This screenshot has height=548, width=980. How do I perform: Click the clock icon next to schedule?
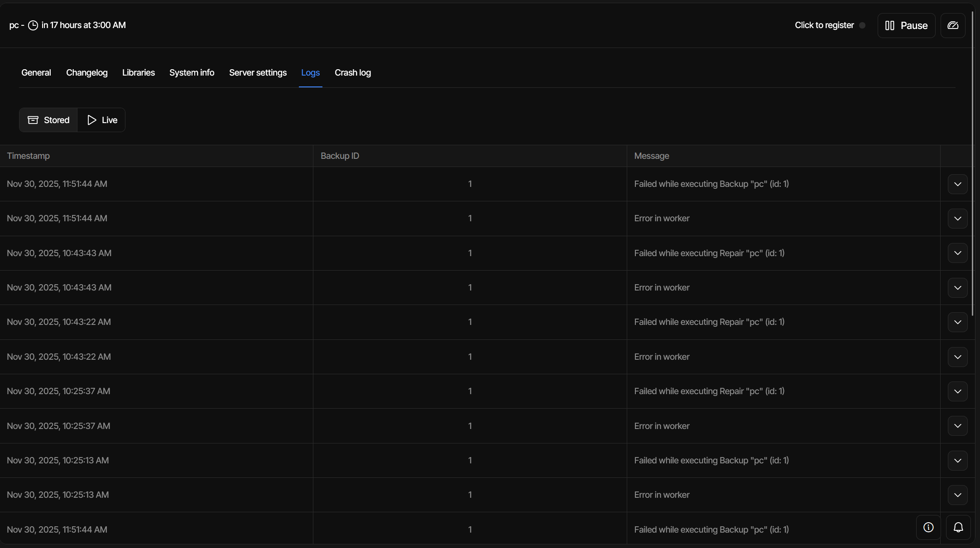[x=33, y=25]
